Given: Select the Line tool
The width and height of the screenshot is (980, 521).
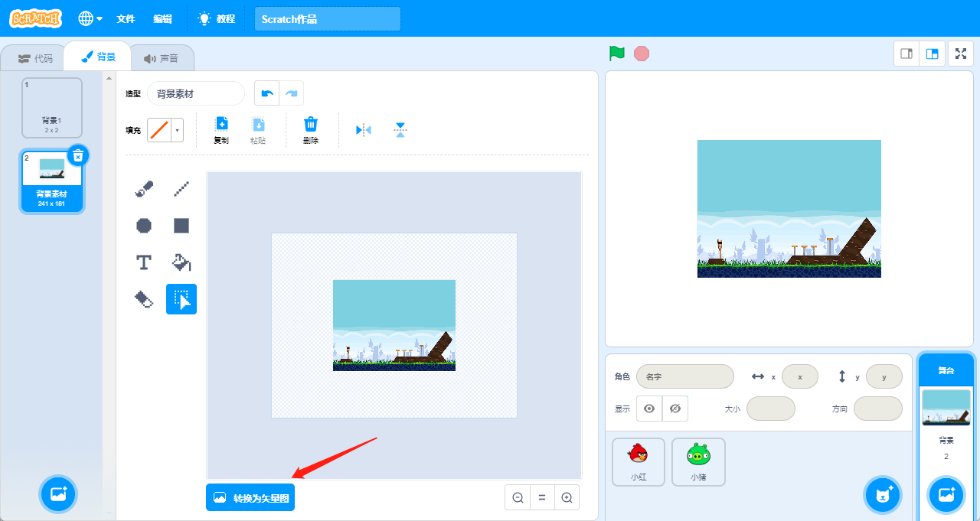Looking at the screenshot, I should (181, 189).
